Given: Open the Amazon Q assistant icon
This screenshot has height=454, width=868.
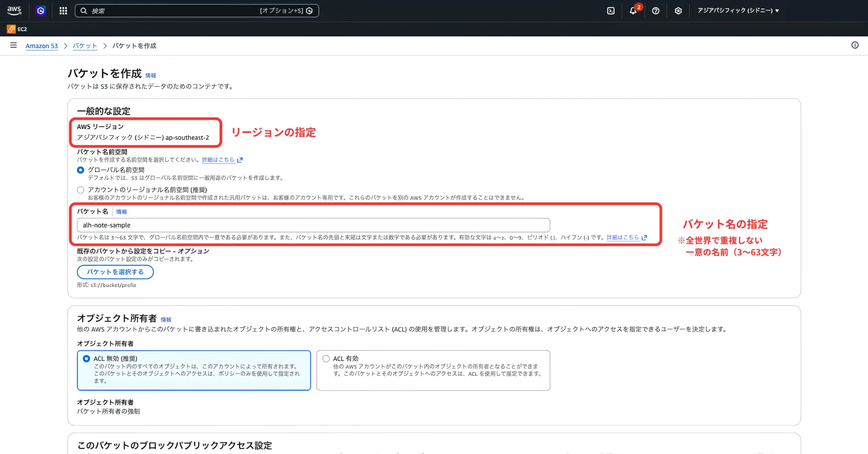Looking at the screenshot, I should [41, 11].
